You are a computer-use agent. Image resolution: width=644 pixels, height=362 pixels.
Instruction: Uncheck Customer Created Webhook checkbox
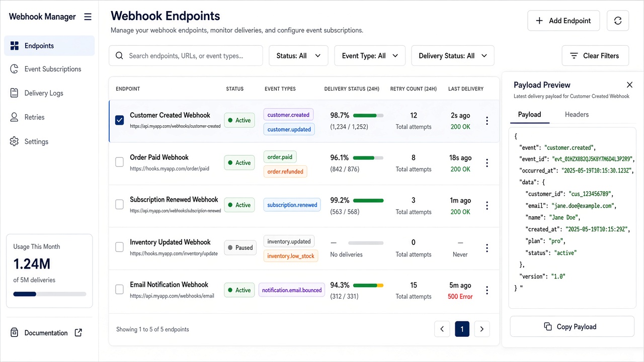coord(119,120)
